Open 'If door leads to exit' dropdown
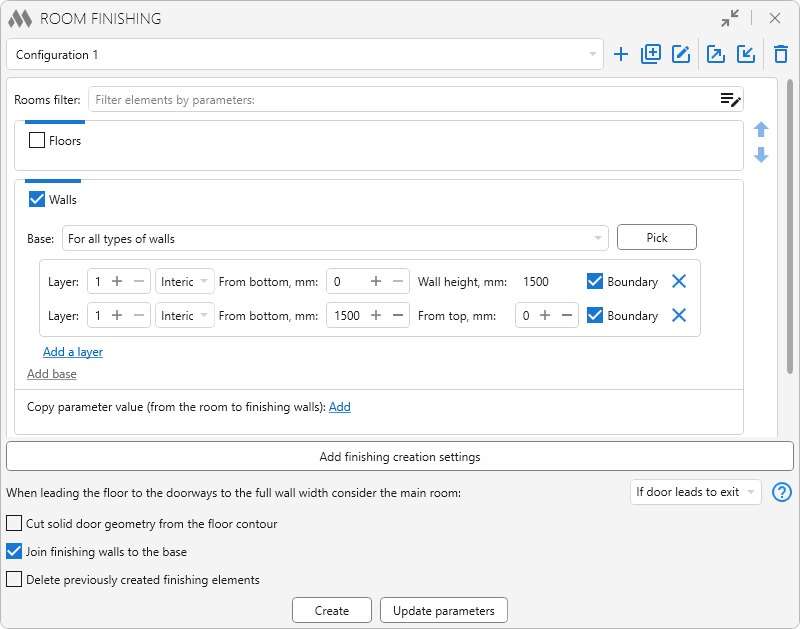 click(x=696, y=492)
